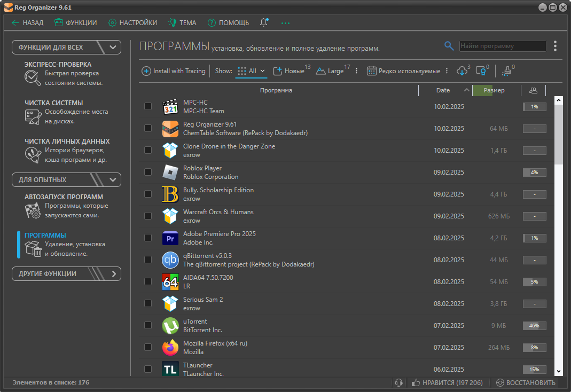Open the ФУНКЦИИ menu

[76, 23]
